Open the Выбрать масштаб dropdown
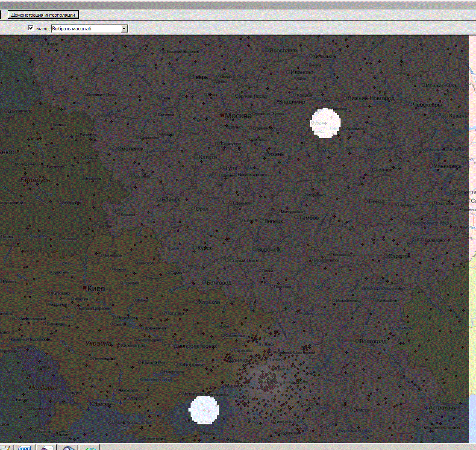Image resolution: width=476 pixels, height=450 pixels. click(124, 29)
